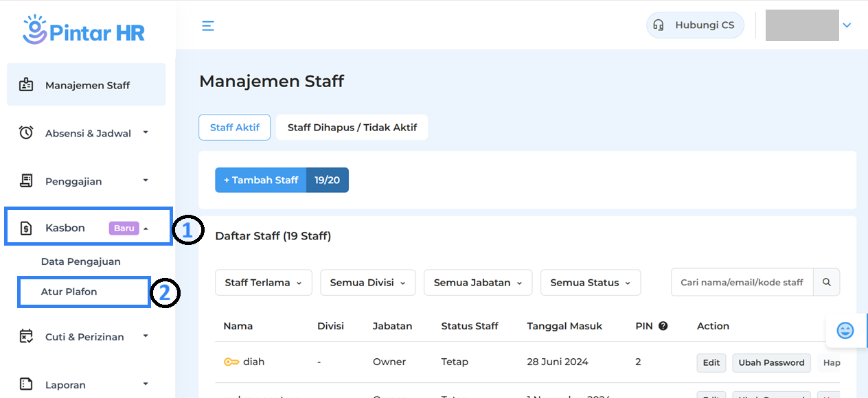The image size is (868, 398).
Task: Open Data Pengajuan submenu item
Action: pos(80,261)
